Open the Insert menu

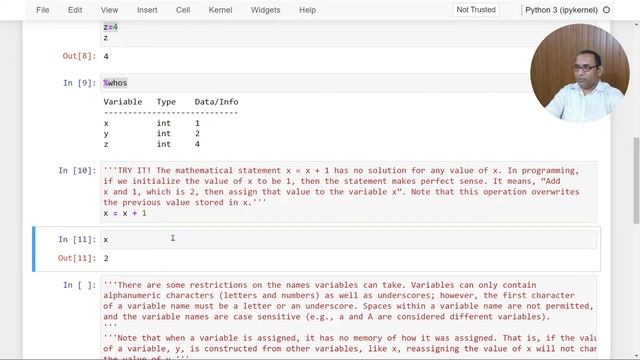click(x=147, y=10)
